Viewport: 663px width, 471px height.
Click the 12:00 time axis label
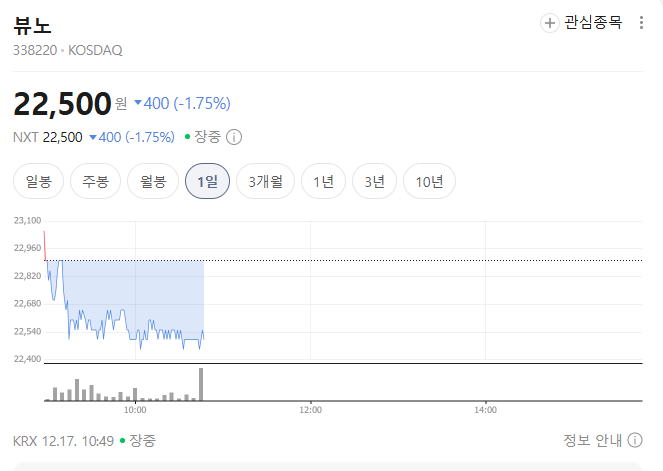(310, 409)
